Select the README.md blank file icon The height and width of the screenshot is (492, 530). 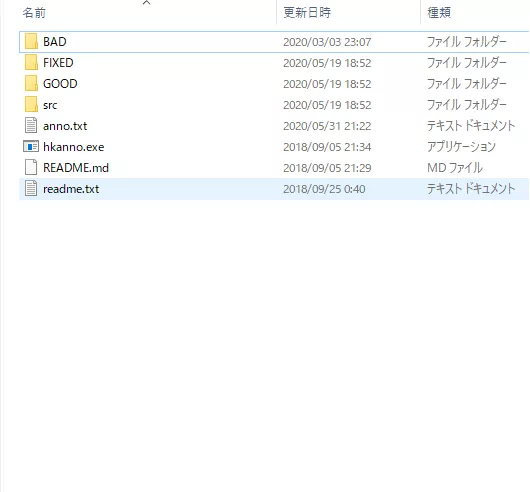(x=31, y=168)
